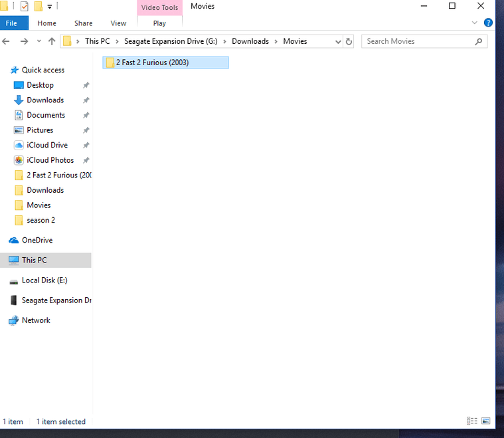Click the Video Tools contextual tab header
504x438 pixels.
pos(159,7)
